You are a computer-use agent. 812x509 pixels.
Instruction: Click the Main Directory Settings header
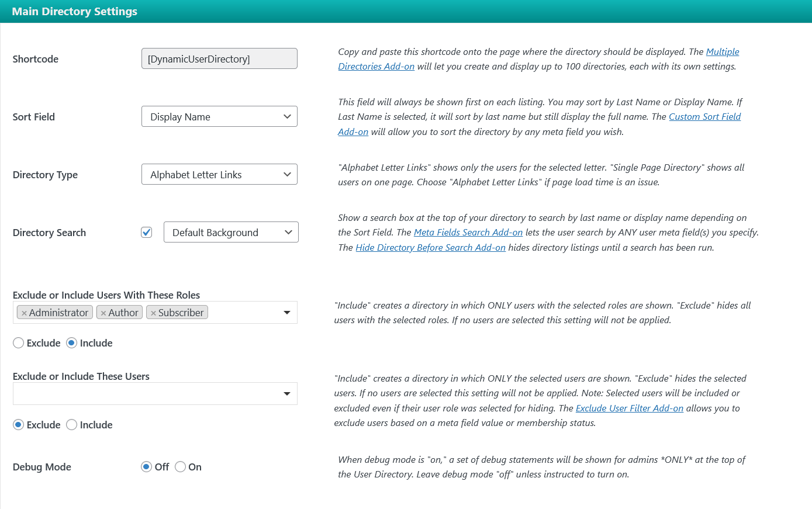[75, 12]
